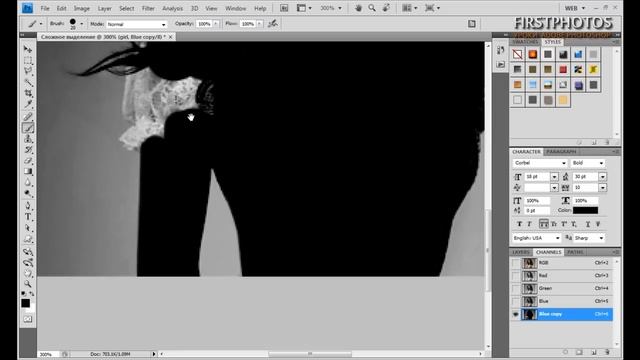Image resolution: width=640 pixels, height=360 pixels.
Task: Select the Magic Wand tool
Action: (x=28, y=83)
